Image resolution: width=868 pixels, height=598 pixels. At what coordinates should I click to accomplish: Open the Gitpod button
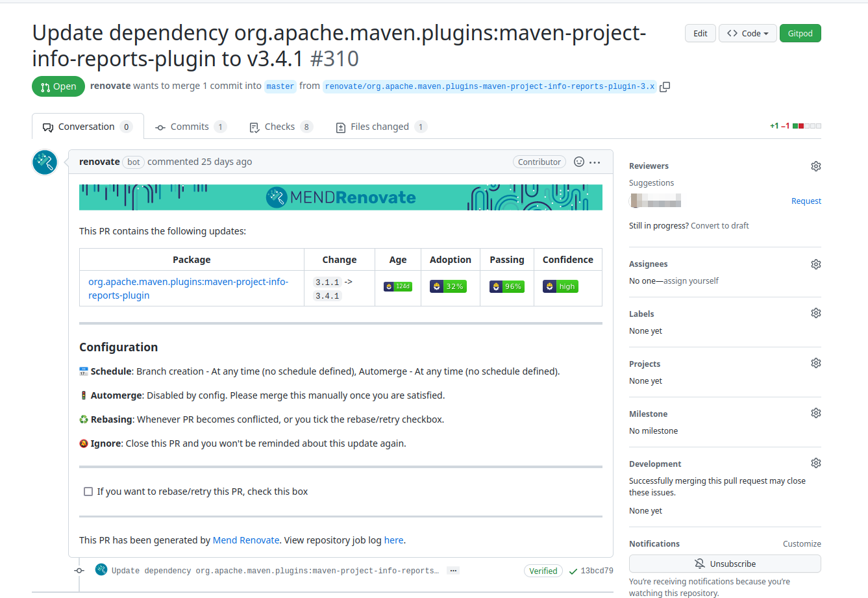(x=800, y=33)
